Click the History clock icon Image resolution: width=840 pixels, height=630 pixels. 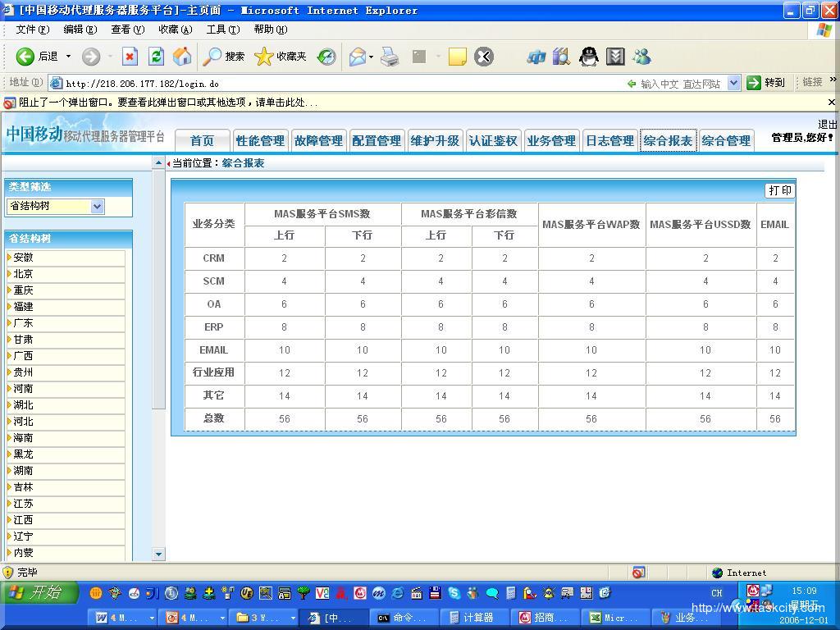click(326, 57)
